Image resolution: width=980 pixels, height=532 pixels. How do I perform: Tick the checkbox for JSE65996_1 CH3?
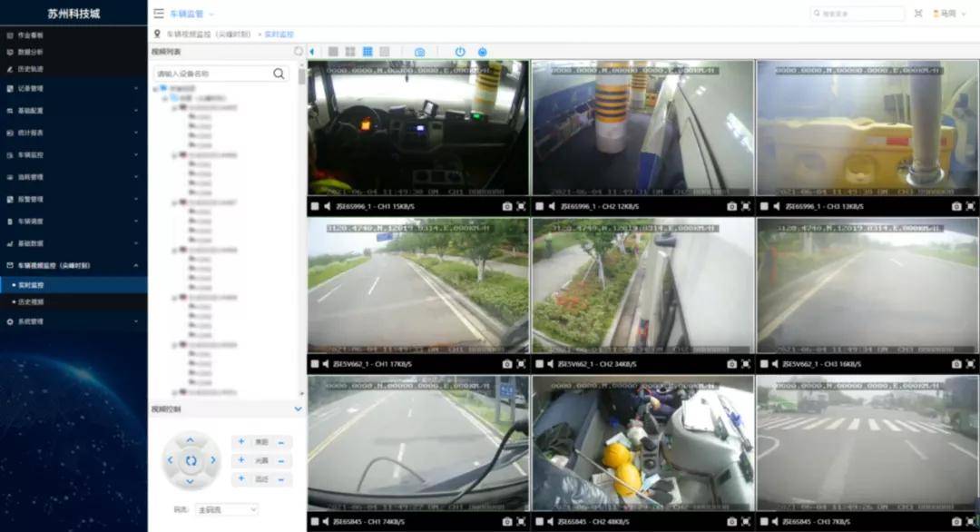coord(763,207)
